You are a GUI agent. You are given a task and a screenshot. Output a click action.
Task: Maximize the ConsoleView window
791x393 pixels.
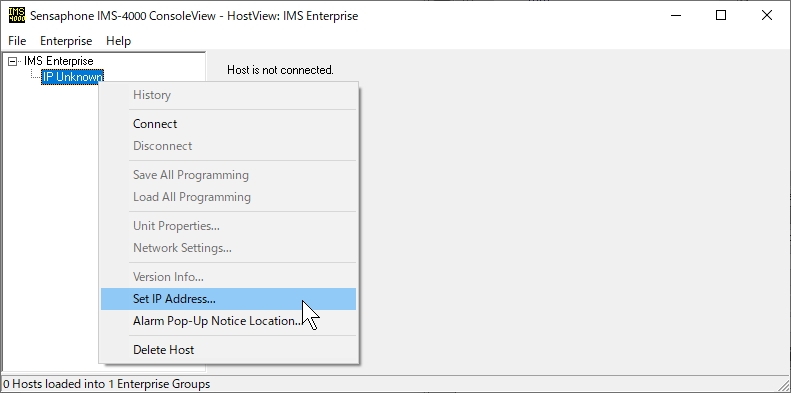coord(721,16)
